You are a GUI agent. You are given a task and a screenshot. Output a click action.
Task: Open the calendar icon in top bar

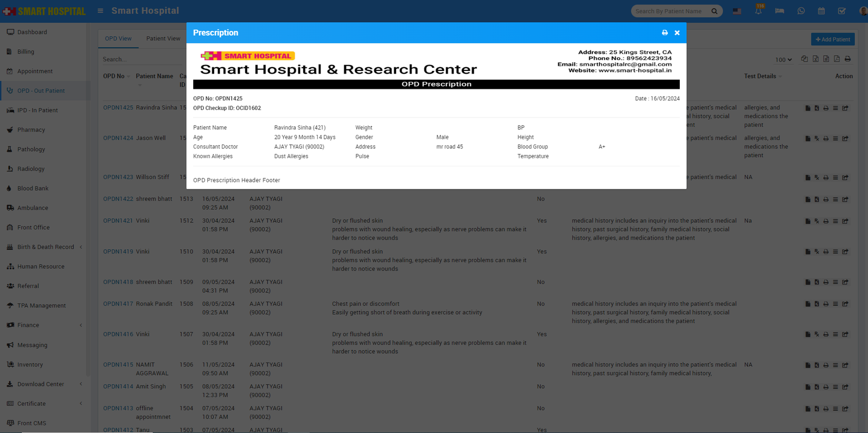pos(821,11)
